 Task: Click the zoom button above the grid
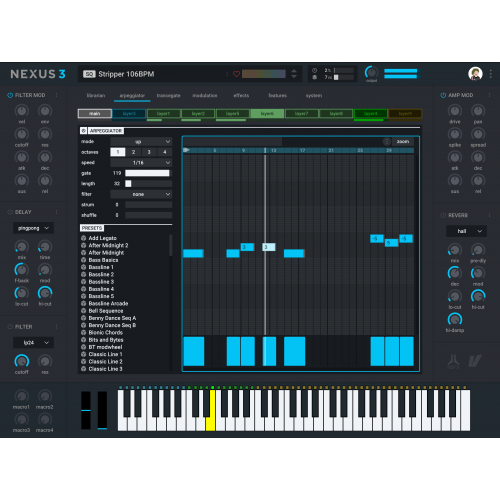coord(403,142)
